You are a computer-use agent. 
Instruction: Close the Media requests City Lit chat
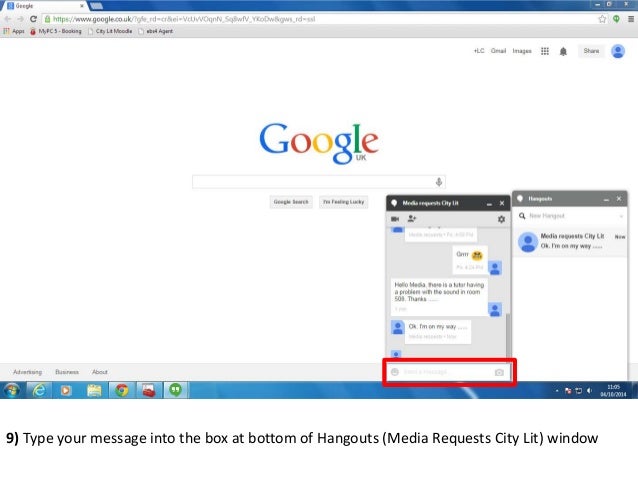pos(502,203)
